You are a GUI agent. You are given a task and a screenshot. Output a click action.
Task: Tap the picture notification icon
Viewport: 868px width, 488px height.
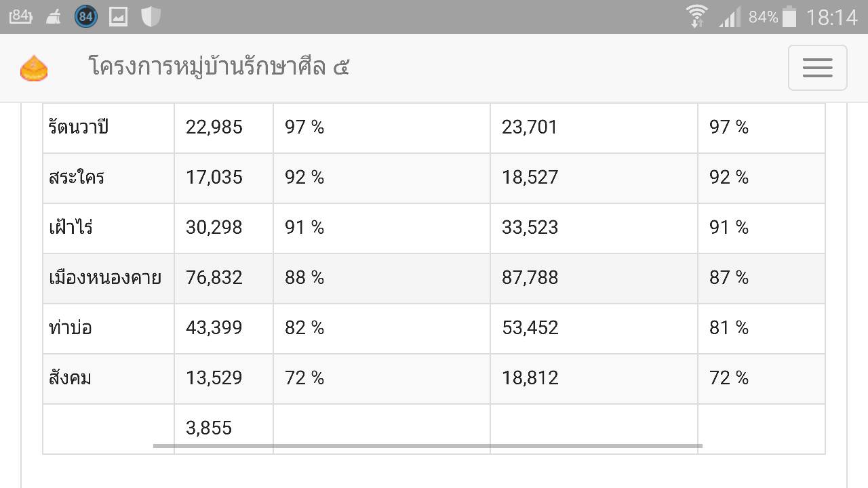[118, 16]
